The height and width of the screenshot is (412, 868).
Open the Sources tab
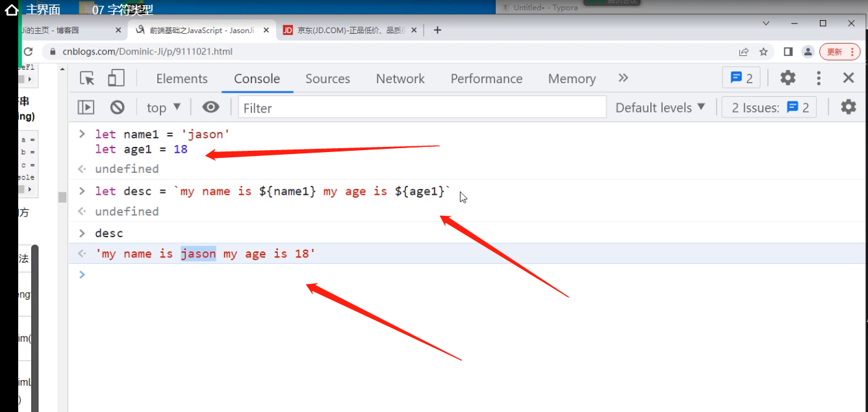(327, 79)
